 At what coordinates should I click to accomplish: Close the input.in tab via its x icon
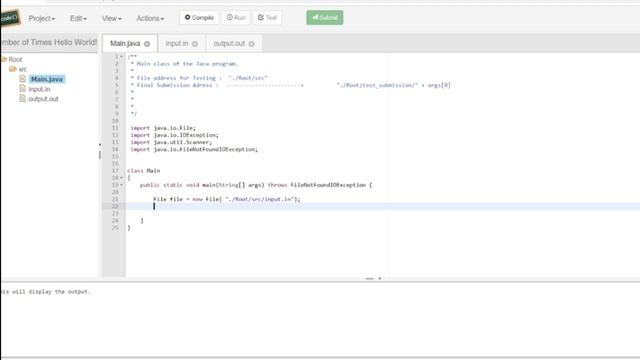195,44
